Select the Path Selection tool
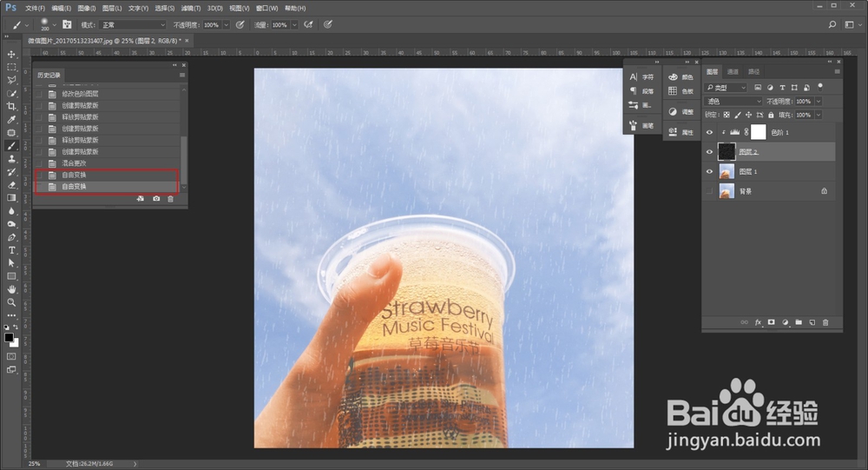868x470 pixels. tap(11, 263)
